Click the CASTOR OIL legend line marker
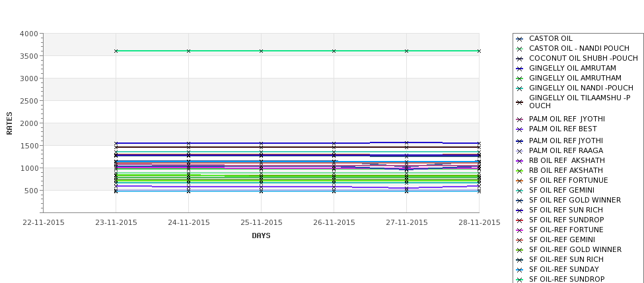Image resolution: width=644 pixels, height=283 pixels. point(520,39)
